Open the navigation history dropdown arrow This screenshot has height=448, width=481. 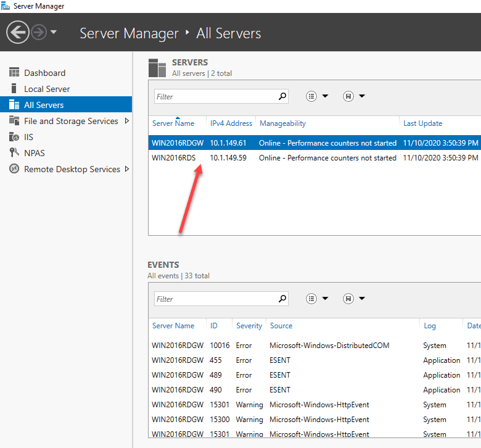(54, 32)
